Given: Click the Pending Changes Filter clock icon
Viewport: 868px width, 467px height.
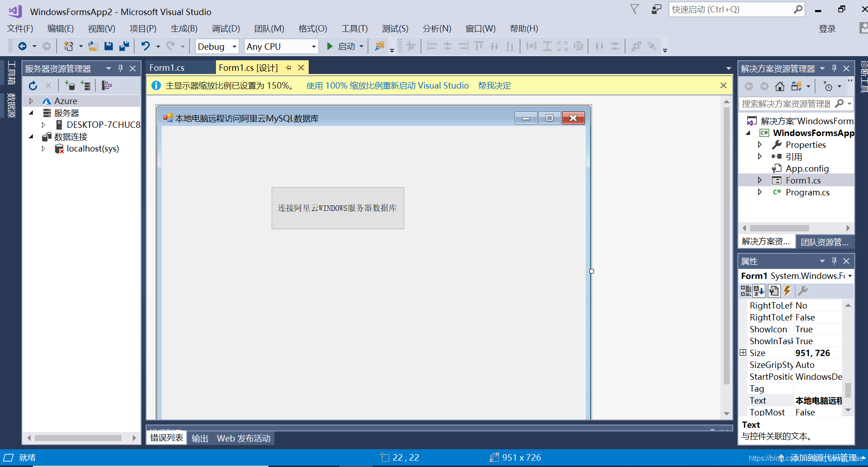Looking at the screenshot, I should pos(828,86).
